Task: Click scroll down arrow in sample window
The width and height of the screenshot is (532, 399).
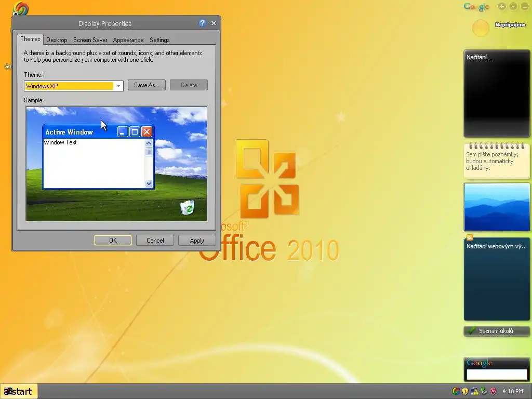Action: (149, 183)
